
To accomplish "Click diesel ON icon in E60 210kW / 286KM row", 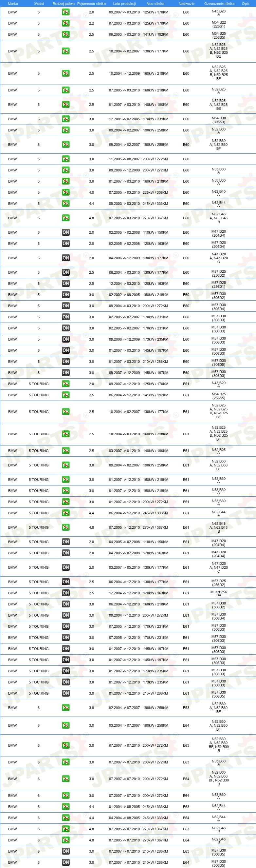I will (65, 362).
